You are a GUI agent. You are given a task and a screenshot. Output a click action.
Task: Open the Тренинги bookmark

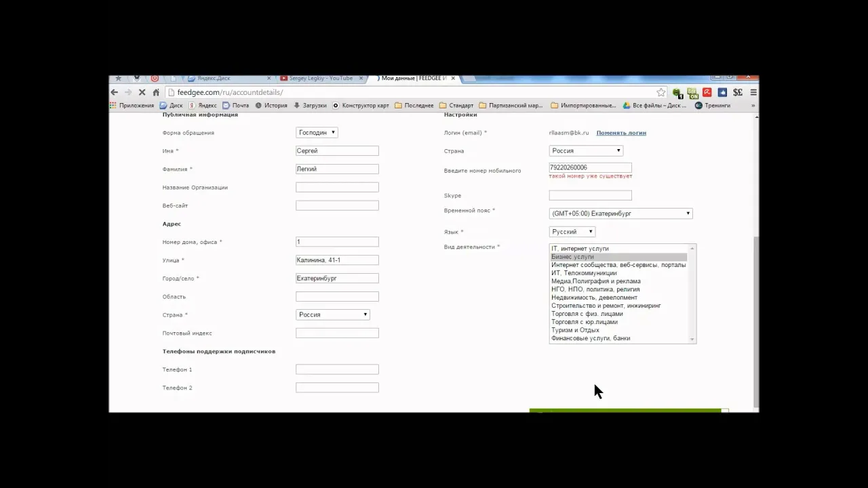coord(713,106)
